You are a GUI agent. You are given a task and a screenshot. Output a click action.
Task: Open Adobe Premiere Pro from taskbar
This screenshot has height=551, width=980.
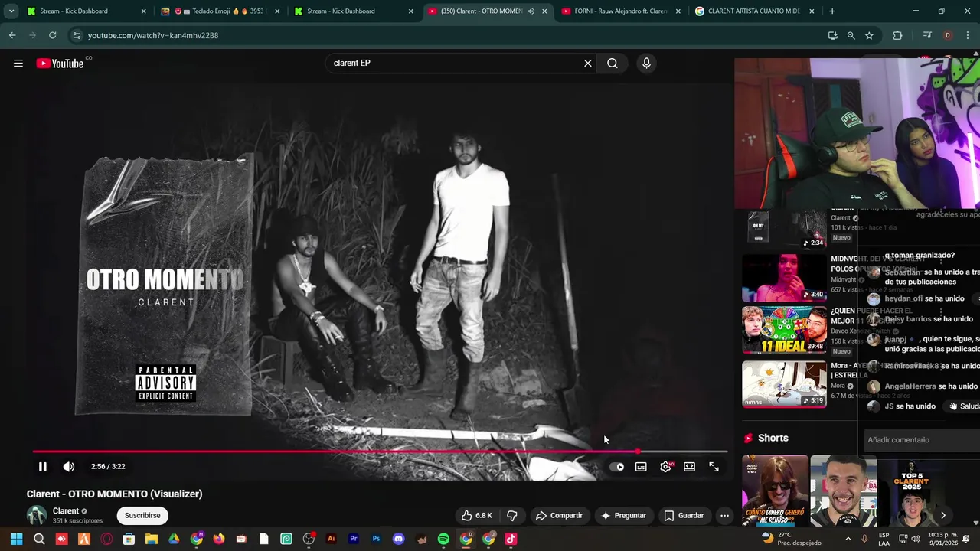coord(354,539)
